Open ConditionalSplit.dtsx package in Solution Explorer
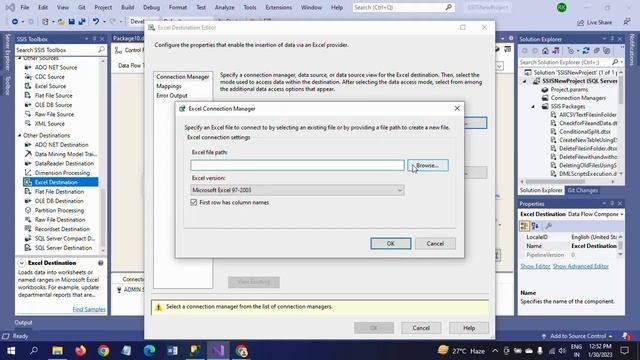The height and width of the screenshot is (360, 640). click(584, 131)
